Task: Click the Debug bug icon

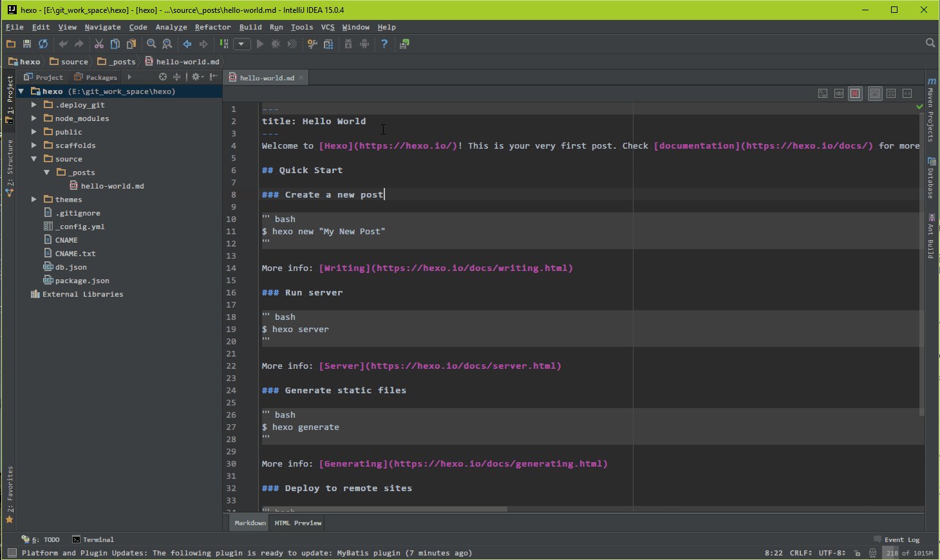Action: click(276, 44)
